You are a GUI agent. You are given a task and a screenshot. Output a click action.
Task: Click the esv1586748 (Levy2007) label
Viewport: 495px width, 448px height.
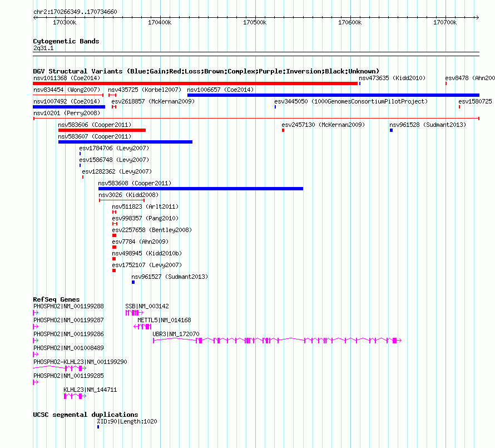114,160
